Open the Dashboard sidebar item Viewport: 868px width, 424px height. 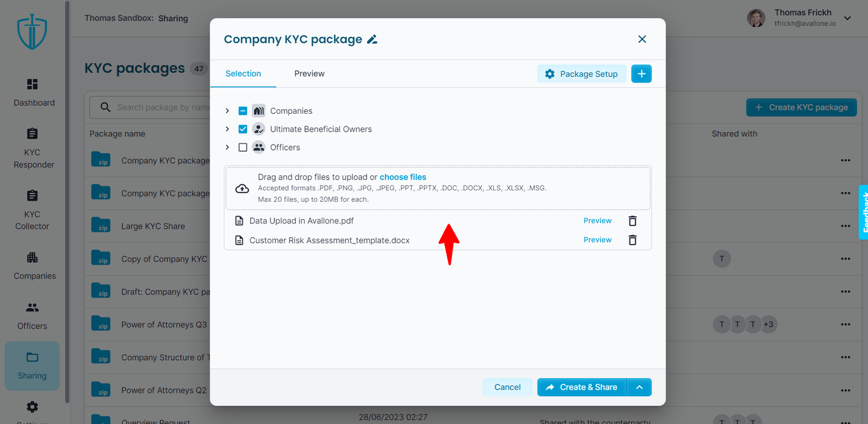[x=34, y=93]
